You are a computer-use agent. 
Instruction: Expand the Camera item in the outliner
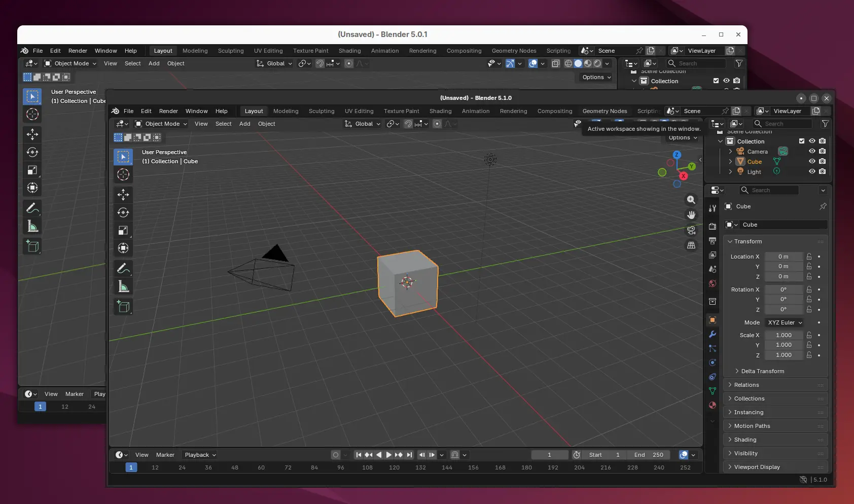pyautogui.click(x=730, y=152)
